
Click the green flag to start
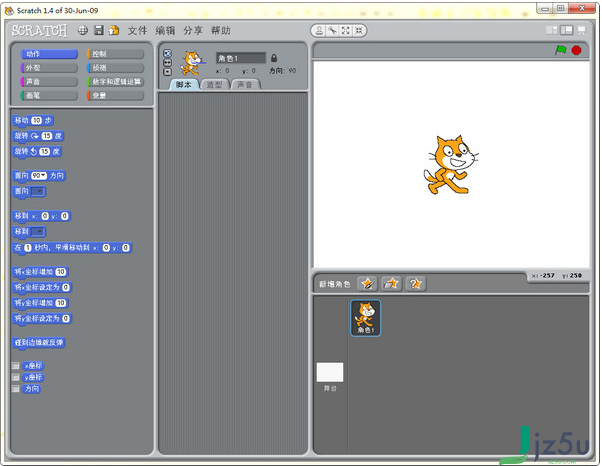point(561,50)
